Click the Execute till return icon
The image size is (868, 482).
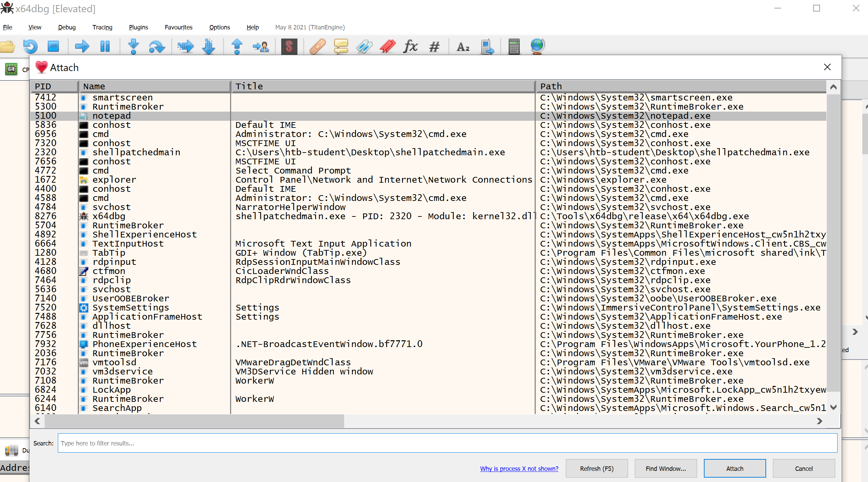[x=237, y=46]
